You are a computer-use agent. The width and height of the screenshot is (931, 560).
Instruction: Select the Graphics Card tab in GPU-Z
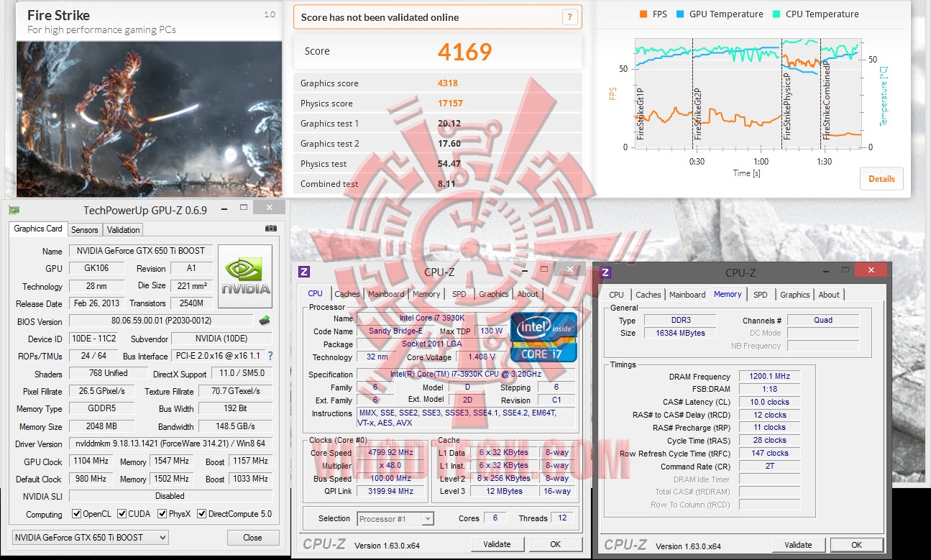(x=38, y=229)
